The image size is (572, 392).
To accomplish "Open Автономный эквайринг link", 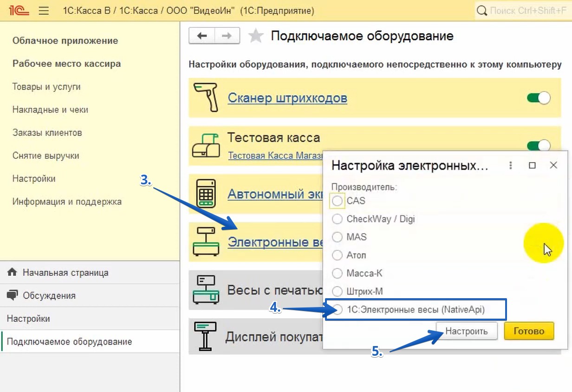I will tap(275, 193).
